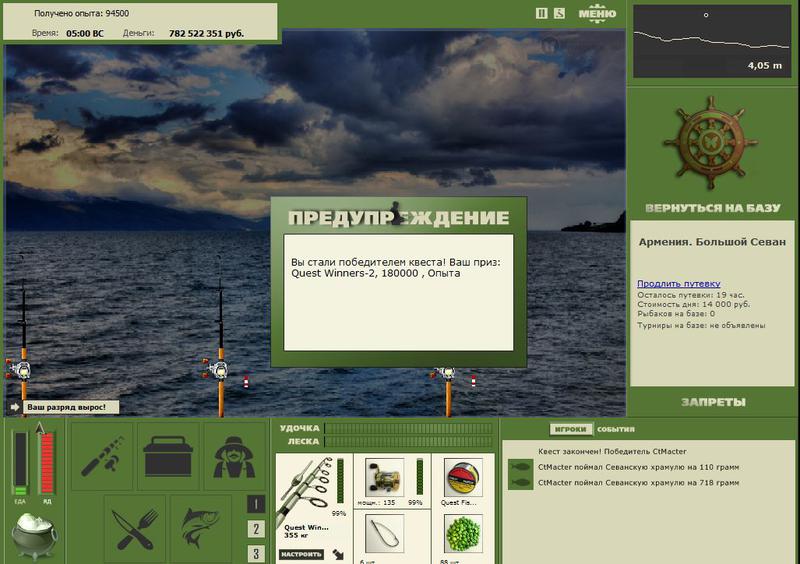Open the МЕНЮ menu
Screen dimensions: 800x564
click(x=597, y=13)
